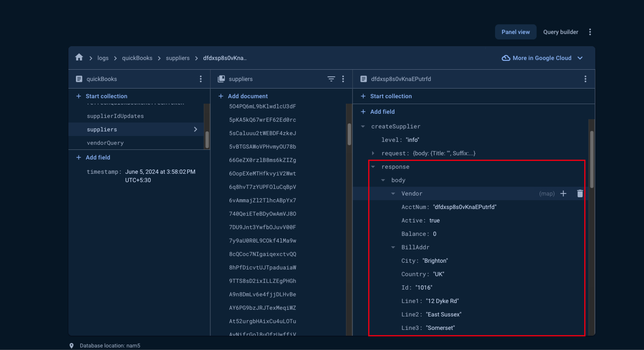Collapse the response field
This screenshot has width=644, height=350.
coord(373,167)
